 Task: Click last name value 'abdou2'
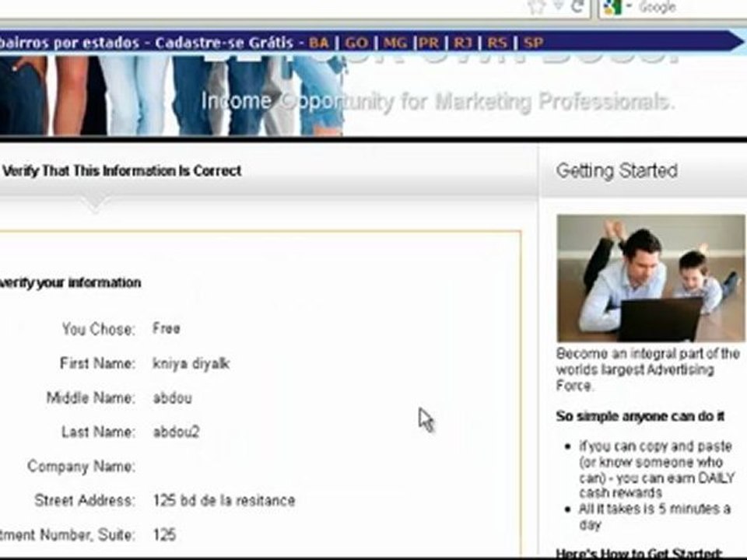(x=176, y=432)
